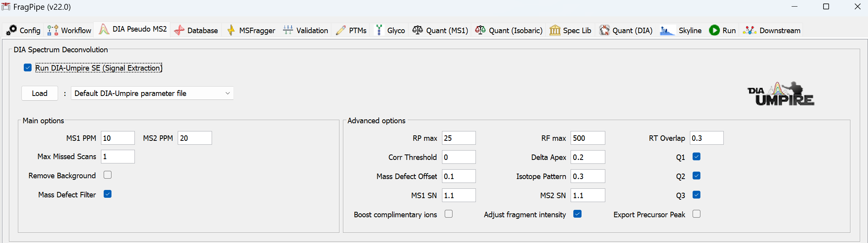Click the MS2 SN input field
The height and width of the screenshot is (243, 868).
[588, 195]
